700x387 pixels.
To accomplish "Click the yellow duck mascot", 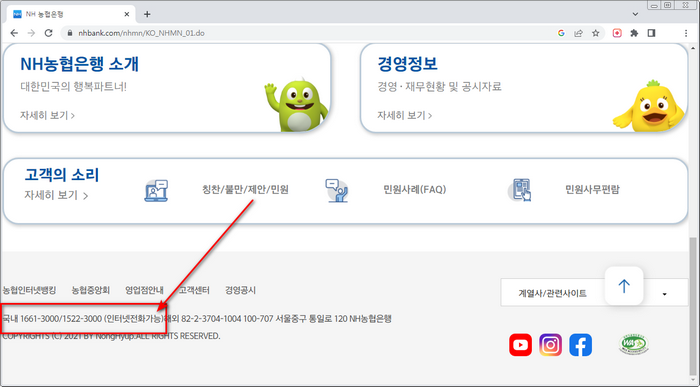I will [649, 106].
